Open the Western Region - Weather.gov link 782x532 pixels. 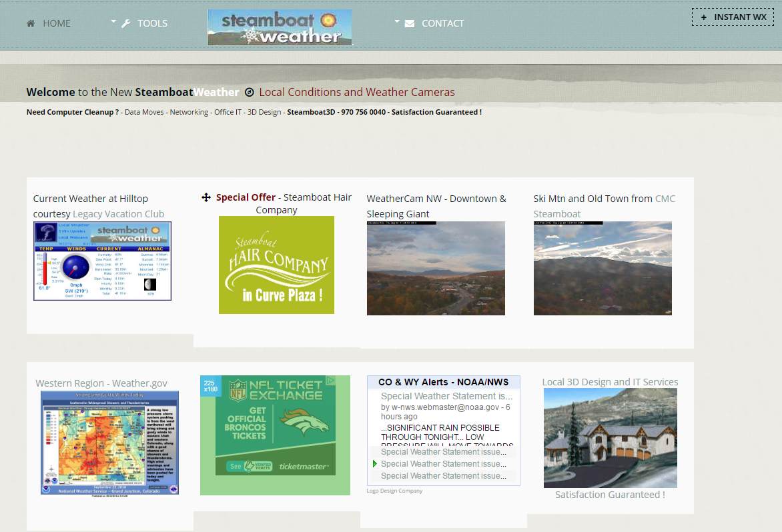click(101, 383)
